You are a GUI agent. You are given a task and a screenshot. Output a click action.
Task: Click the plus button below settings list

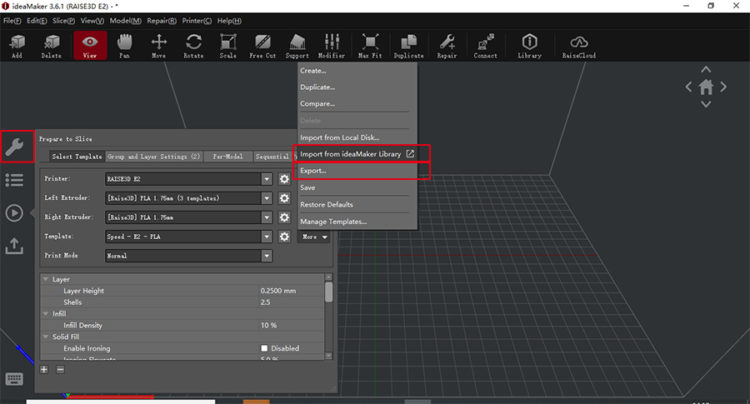44,370
